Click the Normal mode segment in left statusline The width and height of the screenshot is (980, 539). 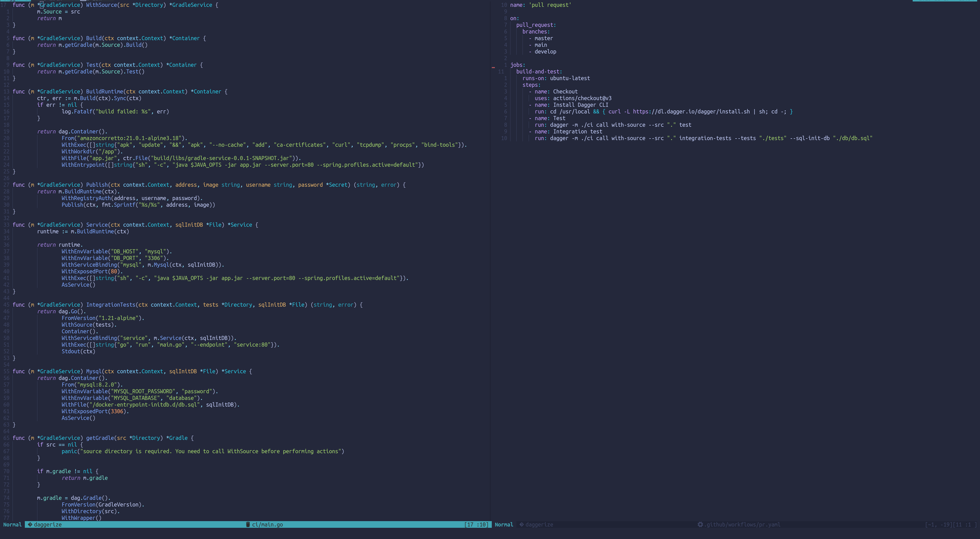[x=12, y=524]
